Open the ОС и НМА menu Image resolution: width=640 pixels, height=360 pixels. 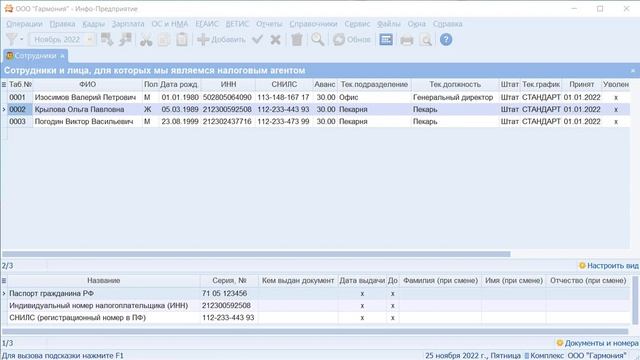[x=170, y=24]
